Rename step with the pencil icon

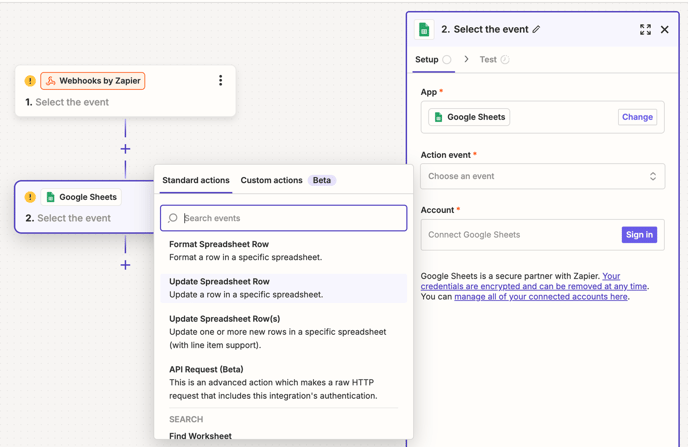coord(536,29)
